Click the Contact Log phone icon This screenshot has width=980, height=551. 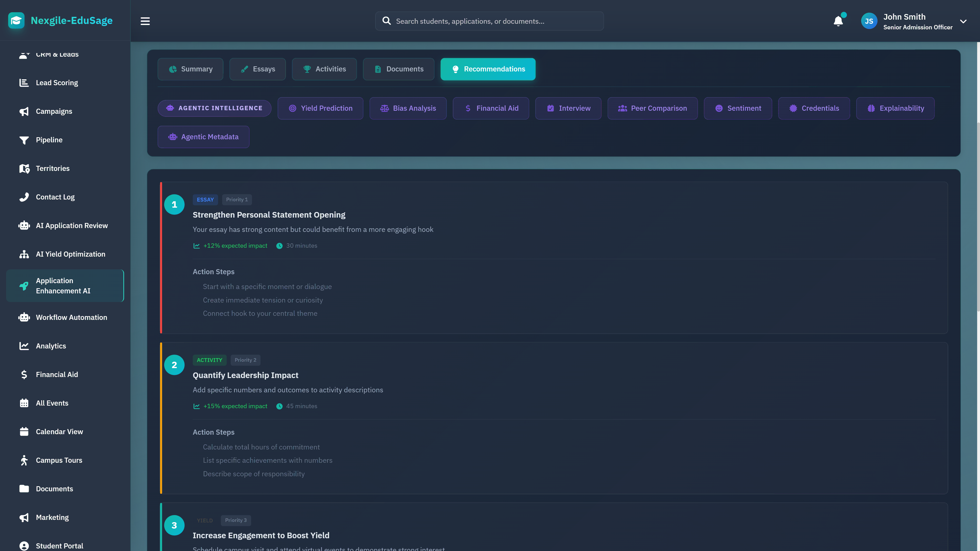point(24,197)
